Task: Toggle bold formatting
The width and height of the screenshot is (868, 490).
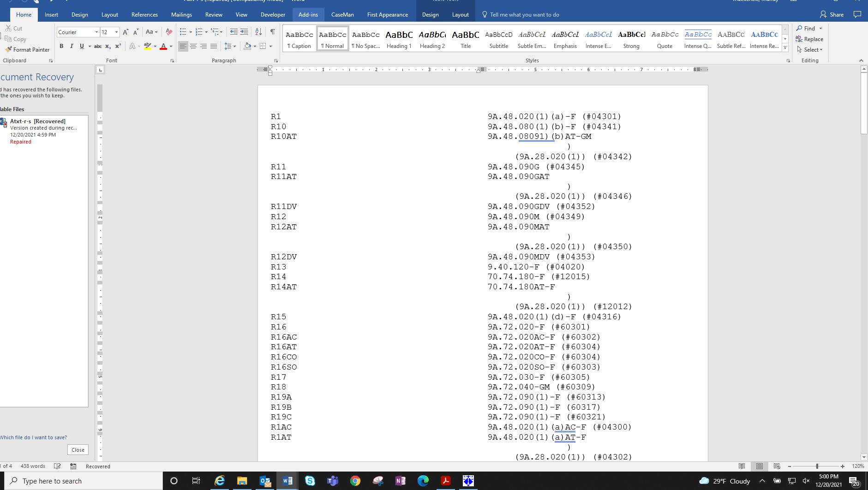Action: [61, 46]
